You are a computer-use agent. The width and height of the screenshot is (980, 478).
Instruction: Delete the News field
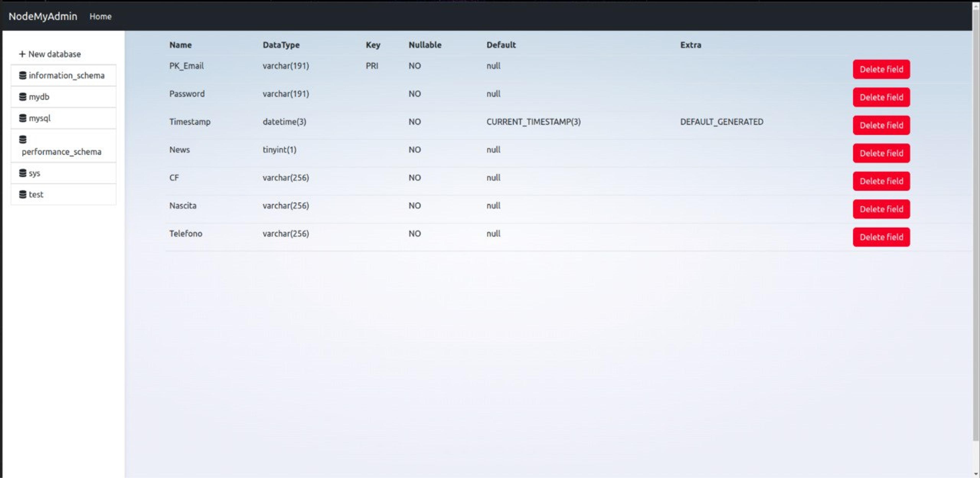881,153
